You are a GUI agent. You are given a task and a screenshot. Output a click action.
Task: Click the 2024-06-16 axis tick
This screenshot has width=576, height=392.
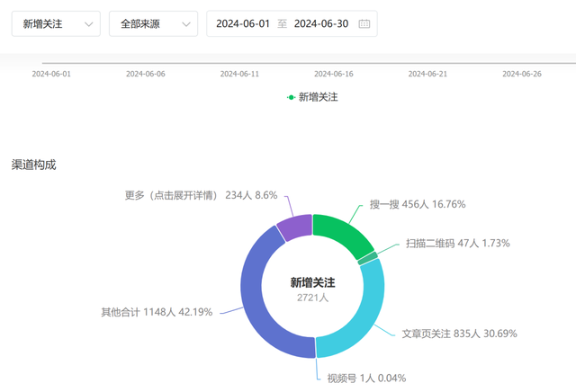pyautogui.click(x=333, y=74)
